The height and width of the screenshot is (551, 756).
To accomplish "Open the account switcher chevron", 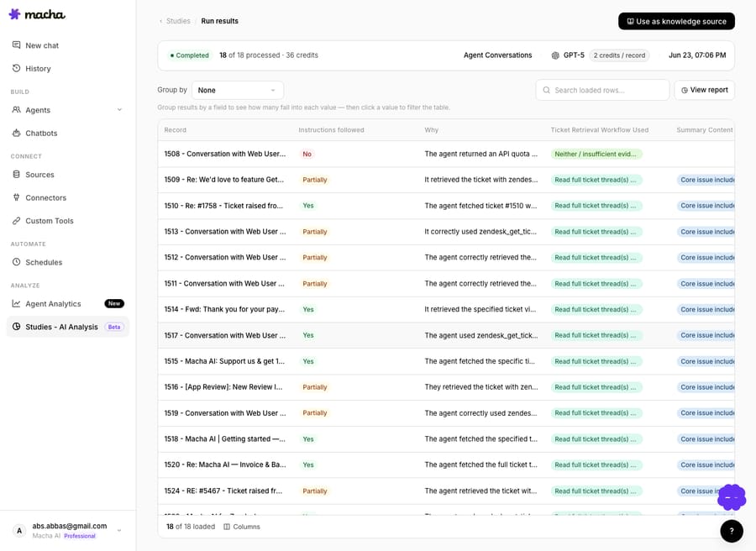I will [x=119, y=531].
